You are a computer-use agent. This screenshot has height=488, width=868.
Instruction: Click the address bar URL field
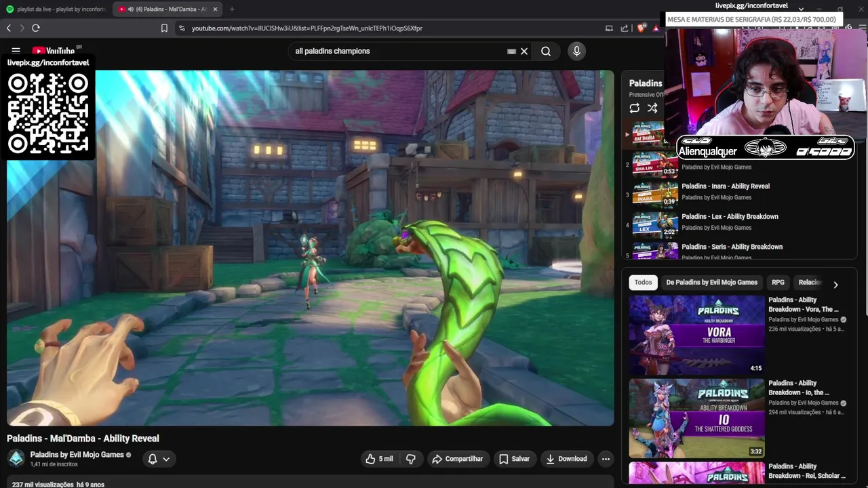[x=393, y=28]
